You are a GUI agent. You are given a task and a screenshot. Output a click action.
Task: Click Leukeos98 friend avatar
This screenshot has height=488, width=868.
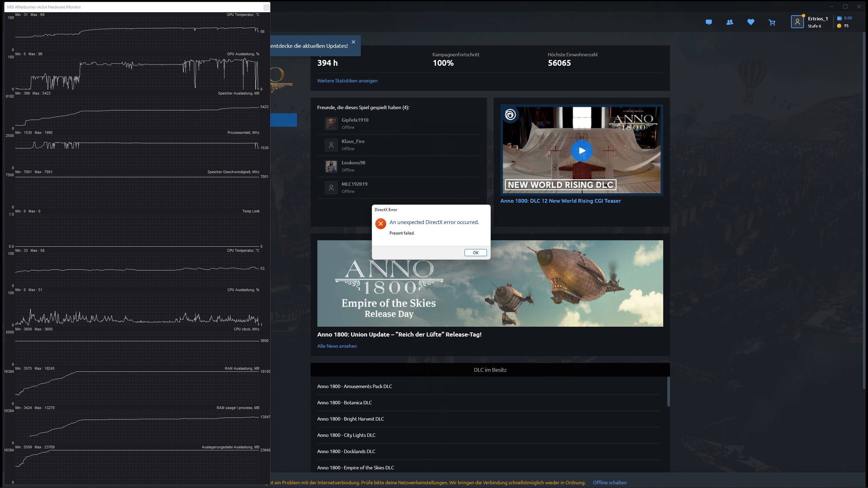point(331,166)
